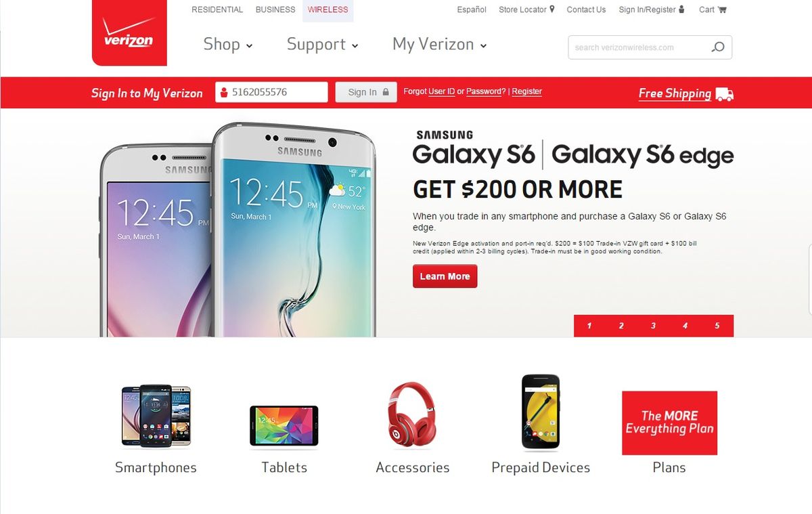The image size is (812, 514).
Task: Open the Smartphones category image
Action: (x=156, y=416)
